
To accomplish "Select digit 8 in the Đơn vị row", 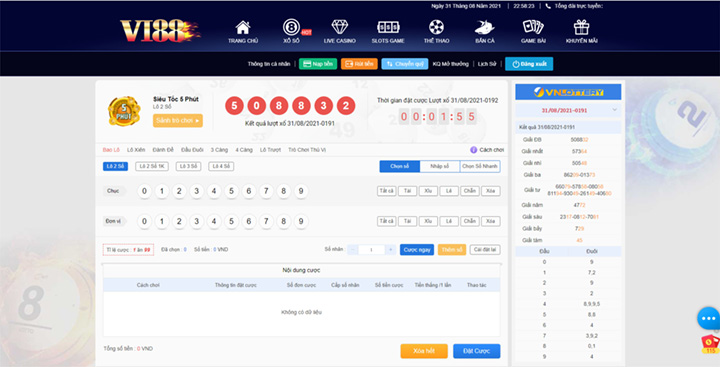I will coord(283,221).
